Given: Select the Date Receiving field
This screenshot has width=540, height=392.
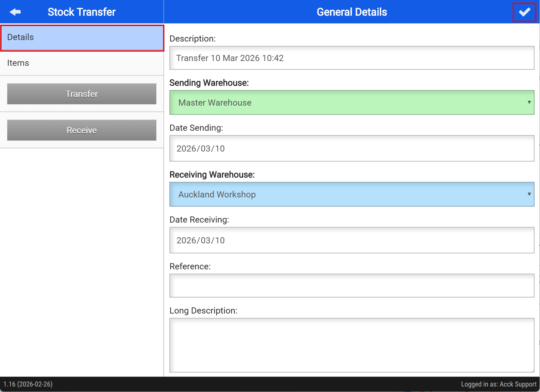Looking at the screenshot, I should [x=352, y=240].
